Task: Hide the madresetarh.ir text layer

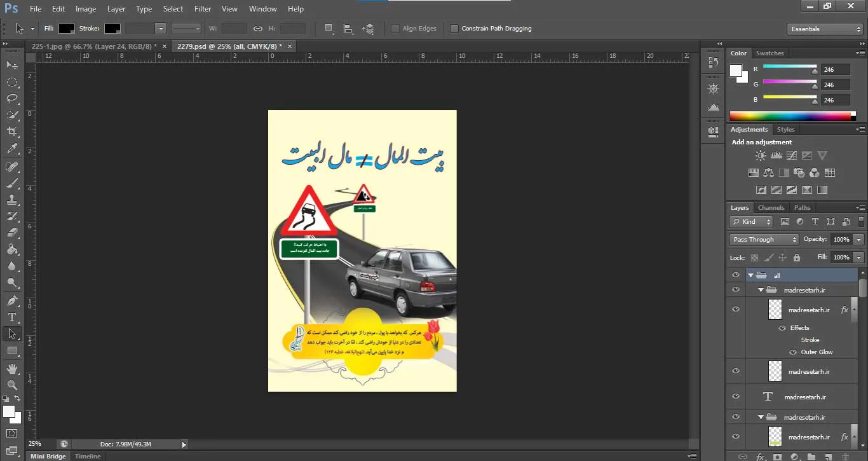Action: [736, 396]
